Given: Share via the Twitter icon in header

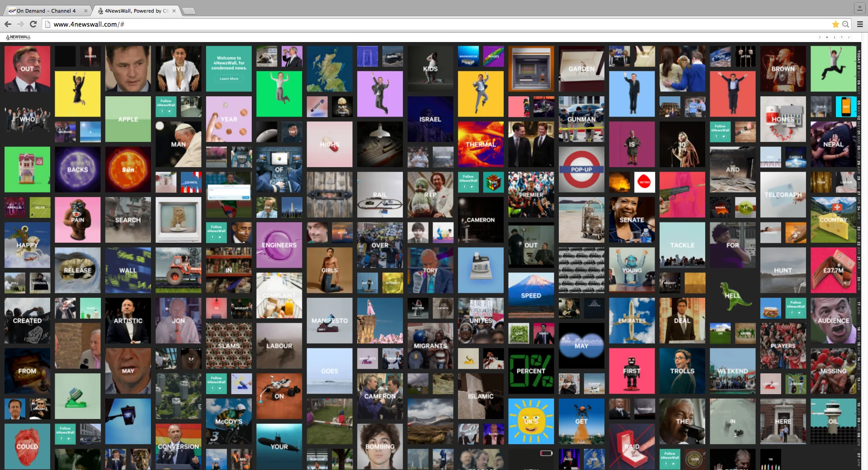Looking at the screenshot, I should (x=827, y=37).
